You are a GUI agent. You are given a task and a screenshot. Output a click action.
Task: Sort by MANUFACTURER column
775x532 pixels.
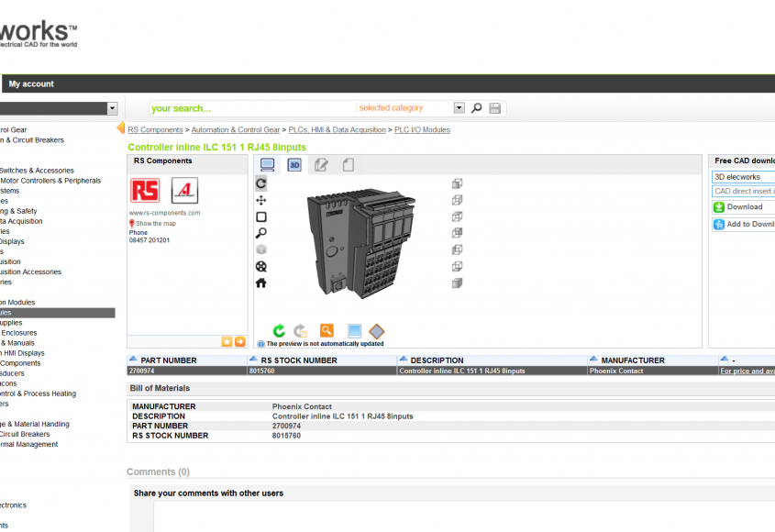coord(633,360)
